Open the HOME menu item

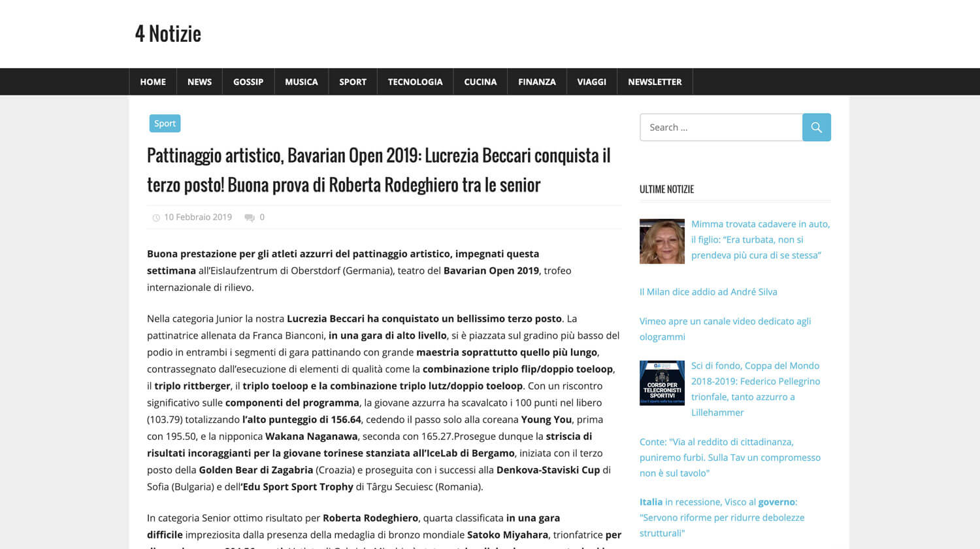click(x=153, y=82)
